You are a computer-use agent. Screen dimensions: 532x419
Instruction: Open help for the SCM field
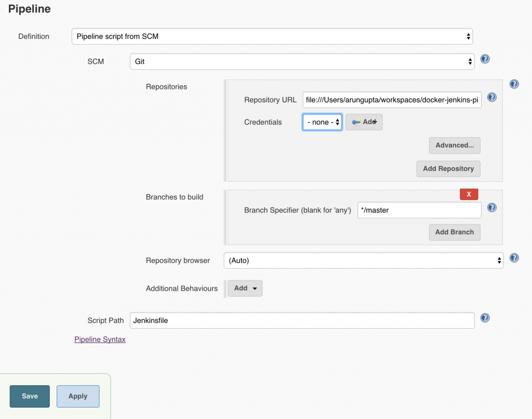coord(485,59)
